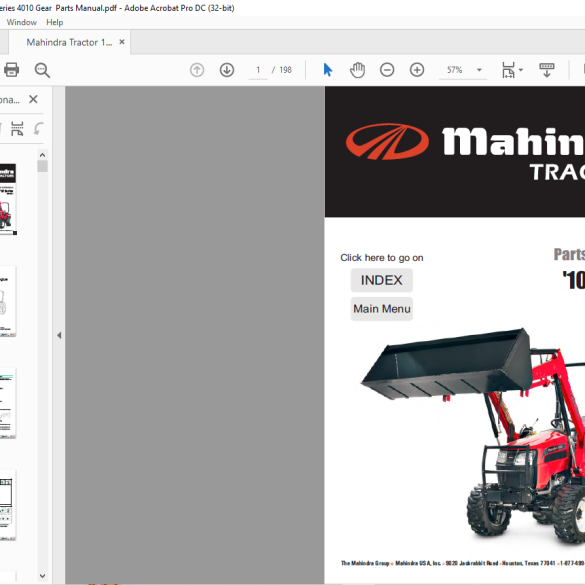This screenshot has width=585, height=585.
Task: Click the rotate pages icon in thumbnails panel
Action: (x=39, y=129)
